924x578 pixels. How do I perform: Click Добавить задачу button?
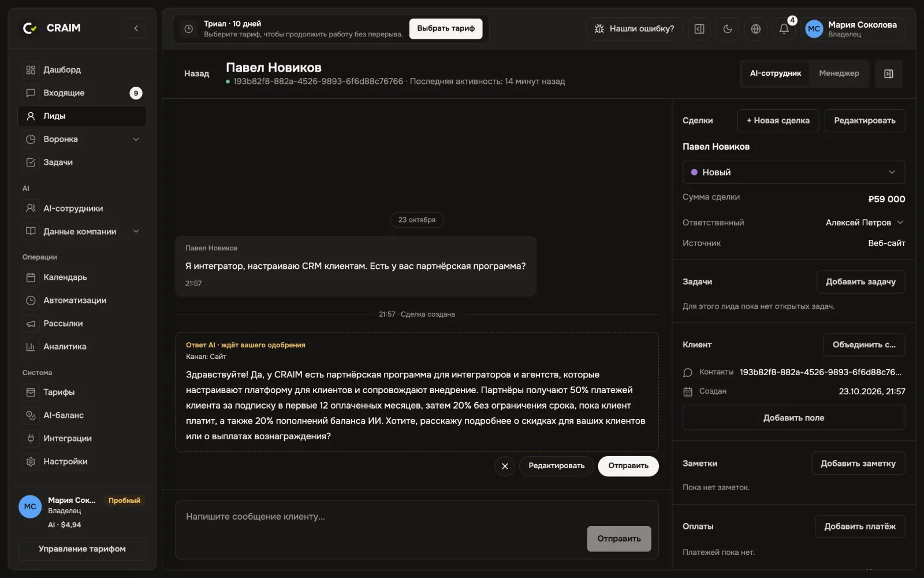(860, 282)
